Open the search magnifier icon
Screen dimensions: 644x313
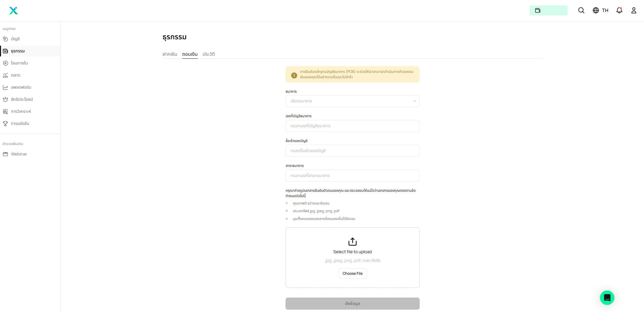click(581, 10)
